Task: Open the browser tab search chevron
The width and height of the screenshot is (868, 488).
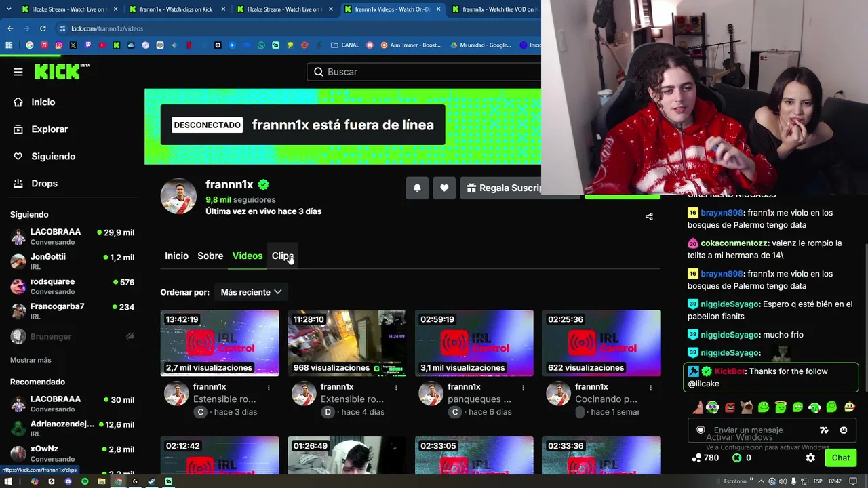Action: 9,9
